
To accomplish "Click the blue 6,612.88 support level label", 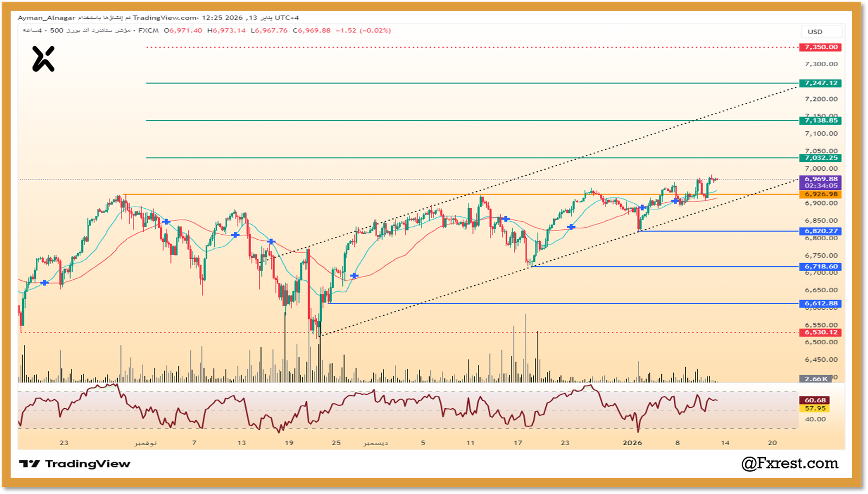I will (820, 304).
